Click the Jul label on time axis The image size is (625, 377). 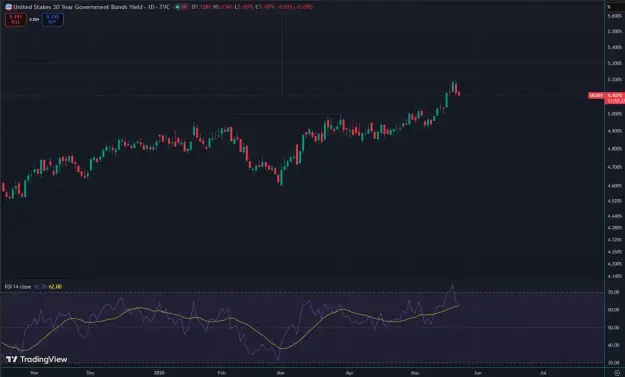(x=543, y=373)
